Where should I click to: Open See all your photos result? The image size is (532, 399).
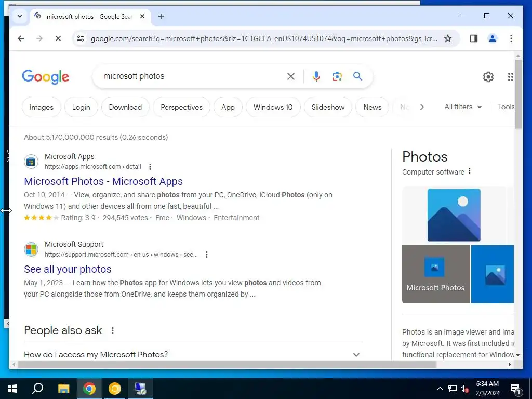point(68,270)
